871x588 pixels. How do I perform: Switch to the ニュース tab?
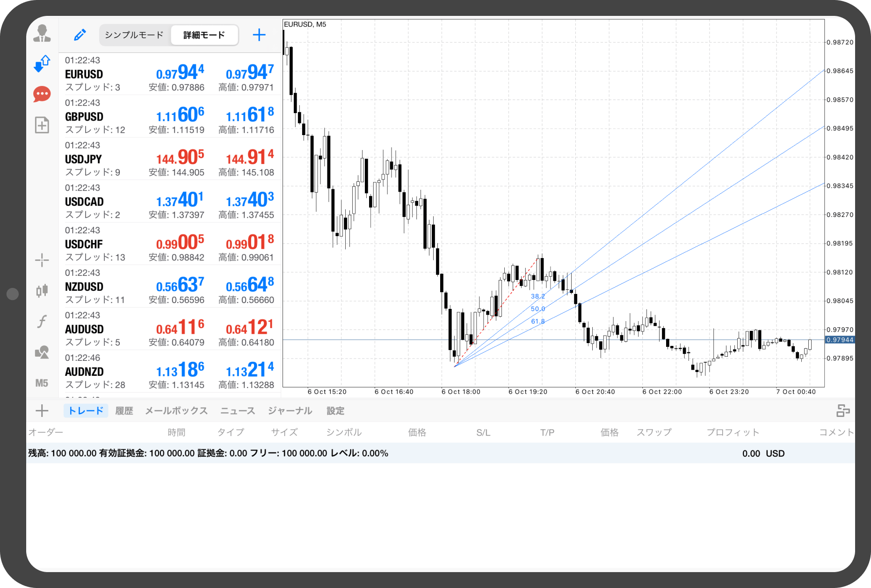[x=238, y=411]
